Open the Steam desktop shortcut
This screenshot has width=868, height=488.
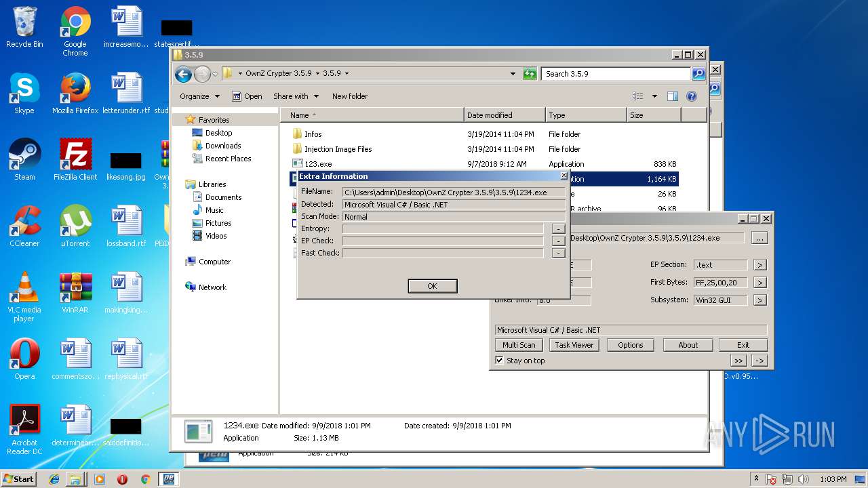24,160
